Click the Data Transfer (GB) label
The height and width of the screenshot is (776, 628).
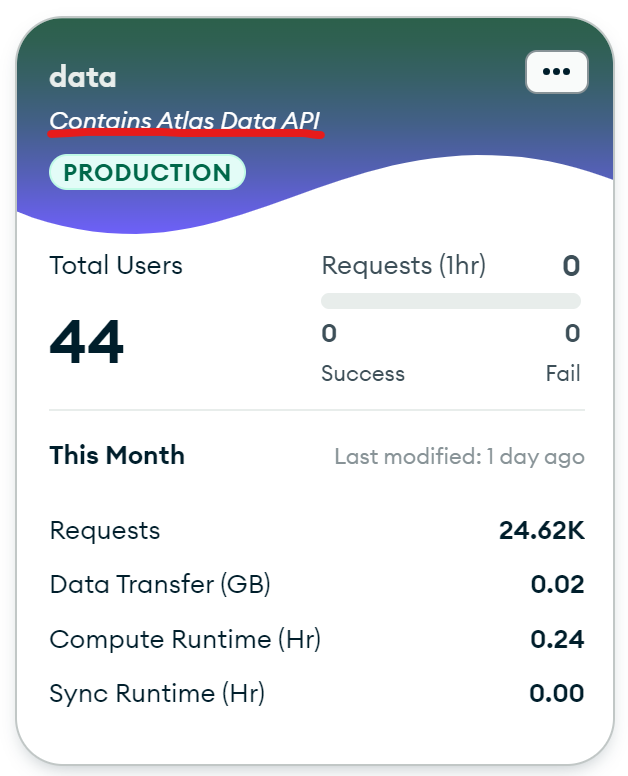tap(160, 584)
